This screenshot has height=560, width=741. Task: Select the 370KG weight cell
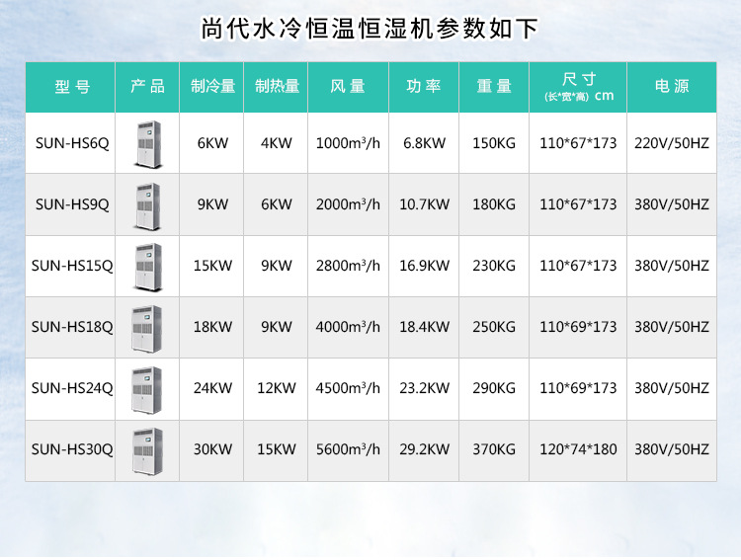click(x=494, y=449)
